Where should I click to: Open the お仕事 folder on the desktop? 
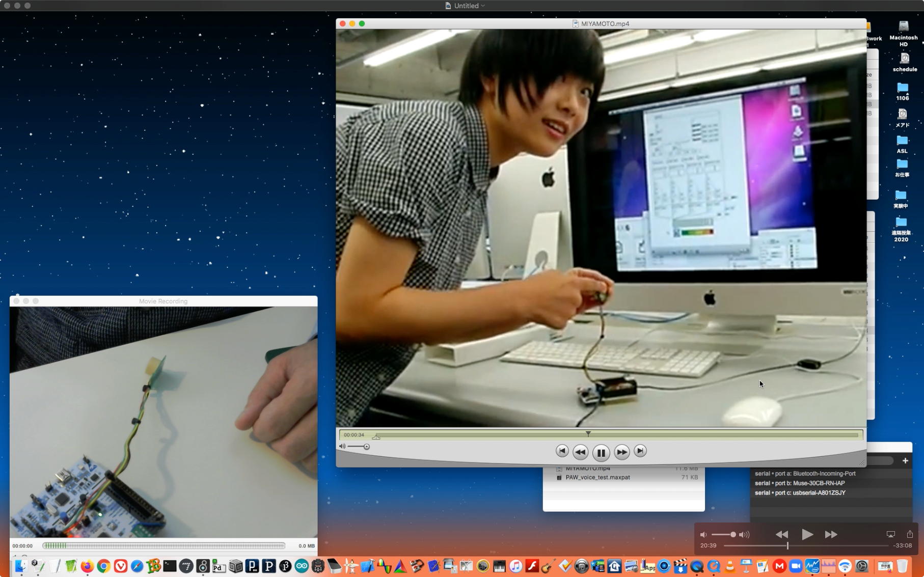tap(902, 168)
